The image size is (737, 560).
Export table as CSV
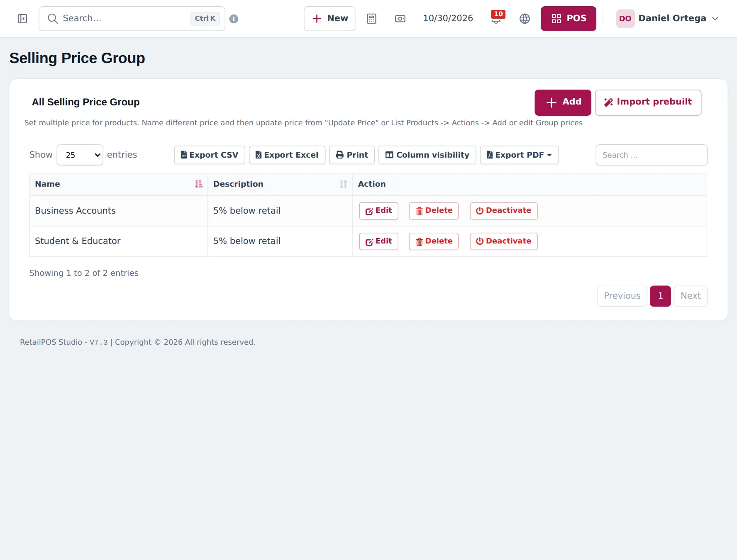point(210,155)
